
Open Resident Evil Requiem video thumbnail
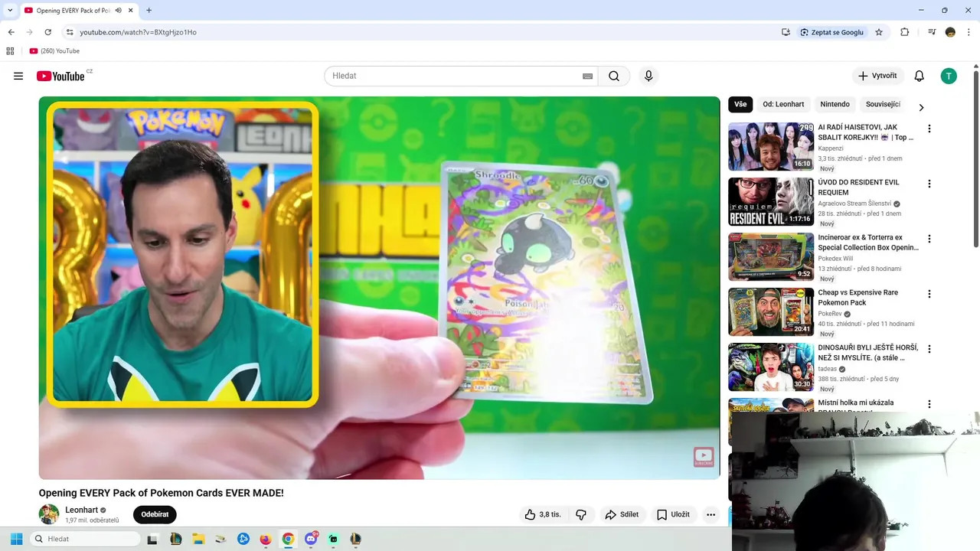click(771, 201)
